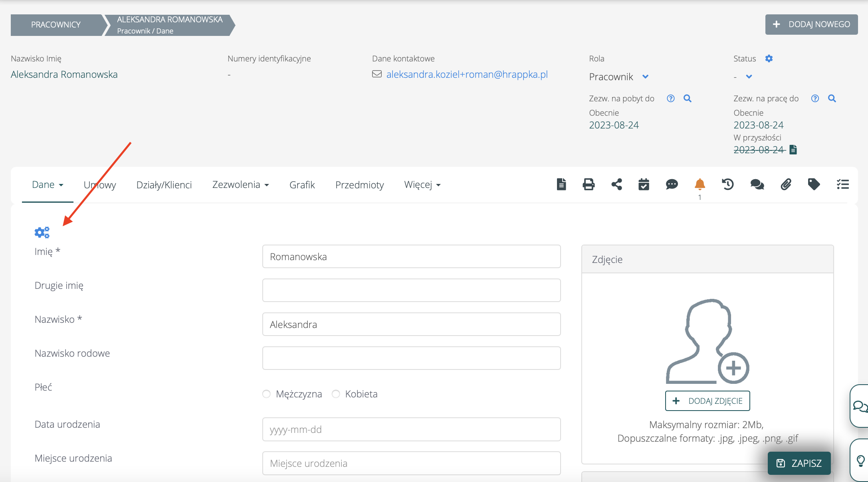Click the tag label icon
This screenshot has height=482, width=868.
(x=814, y=184)
